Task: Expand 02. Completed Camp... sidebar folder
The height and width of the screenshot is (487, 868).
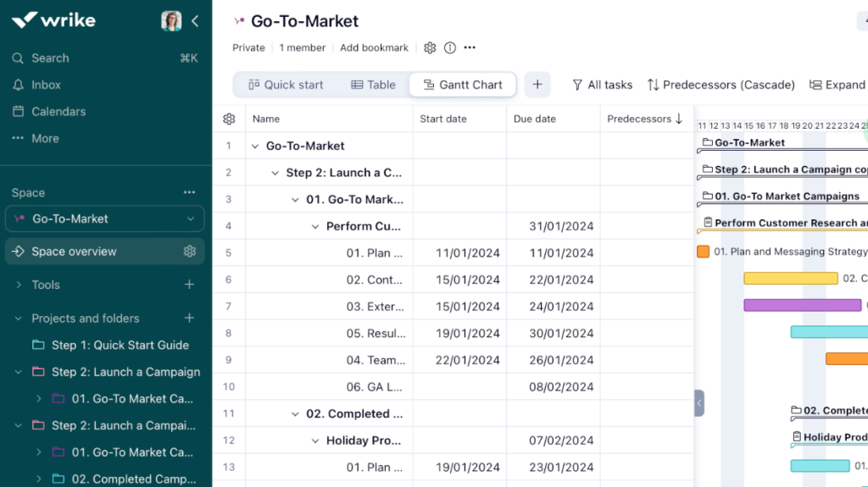Action: [x=38, y=479]
